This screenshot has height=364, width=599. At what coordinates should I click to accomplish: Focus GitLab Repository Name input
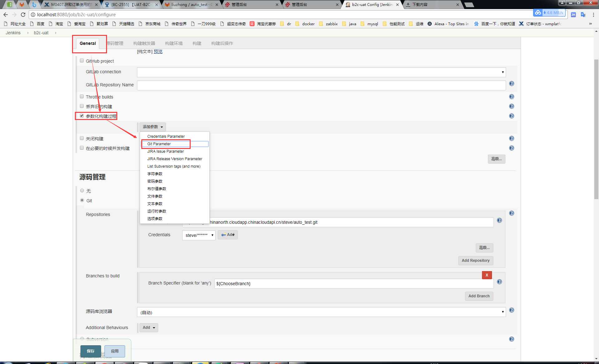tap(321, 85)
